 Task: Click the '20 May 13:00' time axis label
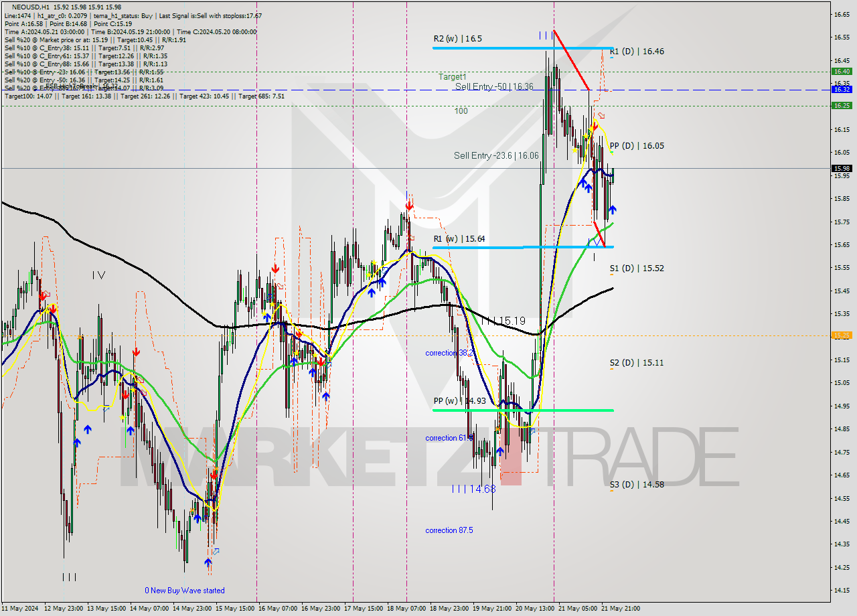click(x=534, y=609)
